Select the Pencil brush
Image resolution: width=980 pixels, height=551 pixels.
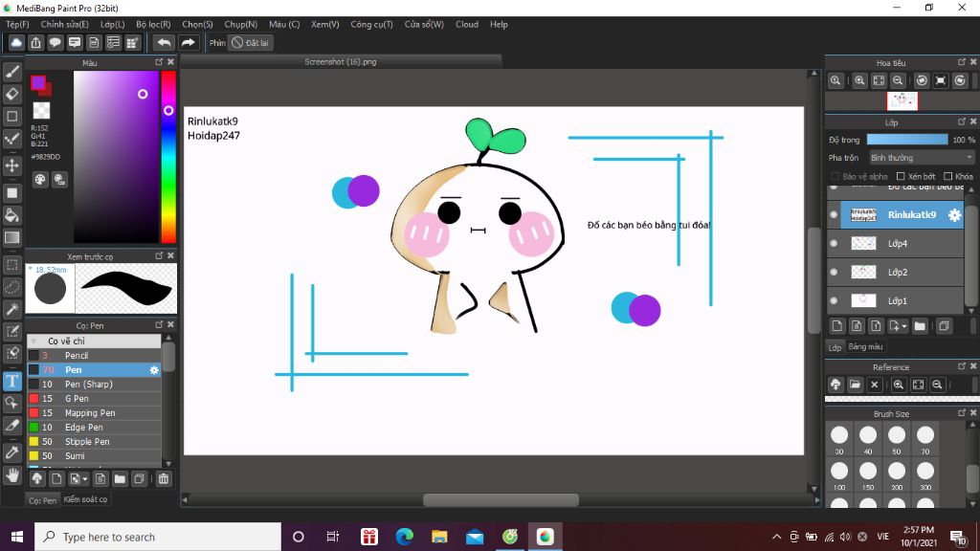(x=94, y=356)
